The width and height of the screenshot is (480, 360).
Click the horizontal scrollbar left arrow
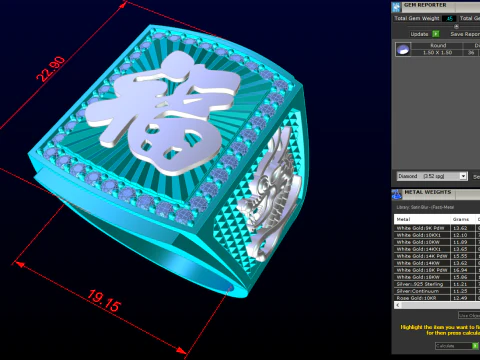point(398,305)
